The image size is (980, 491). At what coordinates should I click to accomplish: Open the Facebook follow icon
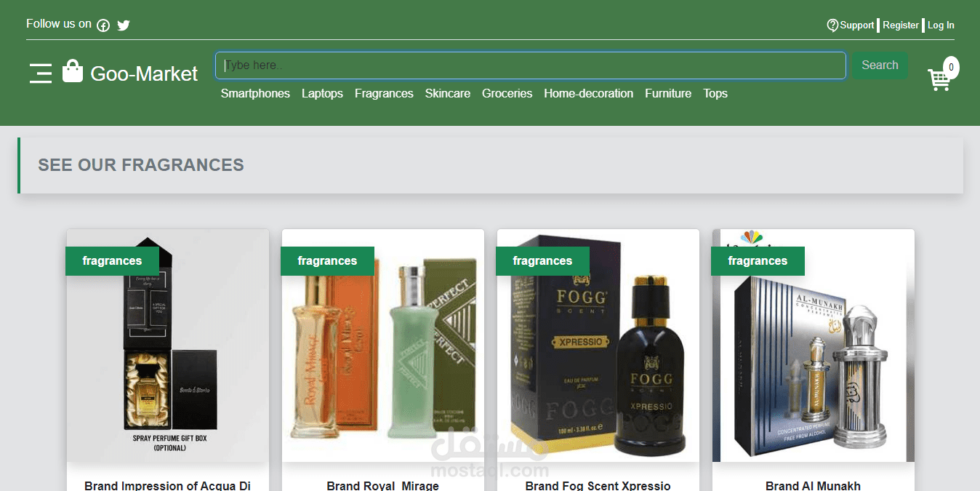(103, 25)
